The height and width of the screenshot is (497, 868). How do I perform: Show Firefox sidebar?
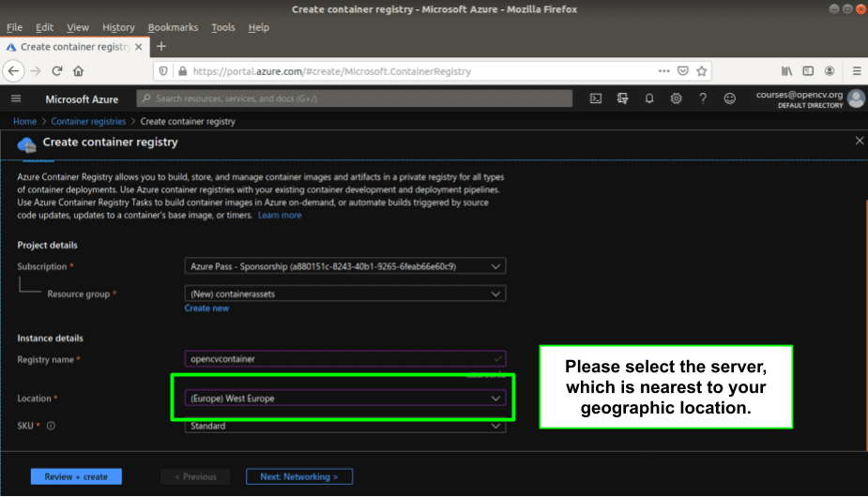point(808,71)
